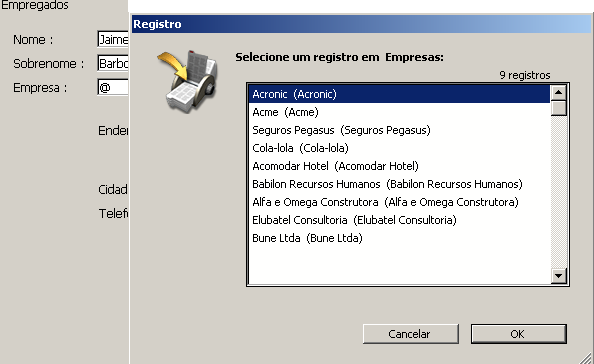
Task: Confirm selection with the OK button
Action: [x=519, y=334]
